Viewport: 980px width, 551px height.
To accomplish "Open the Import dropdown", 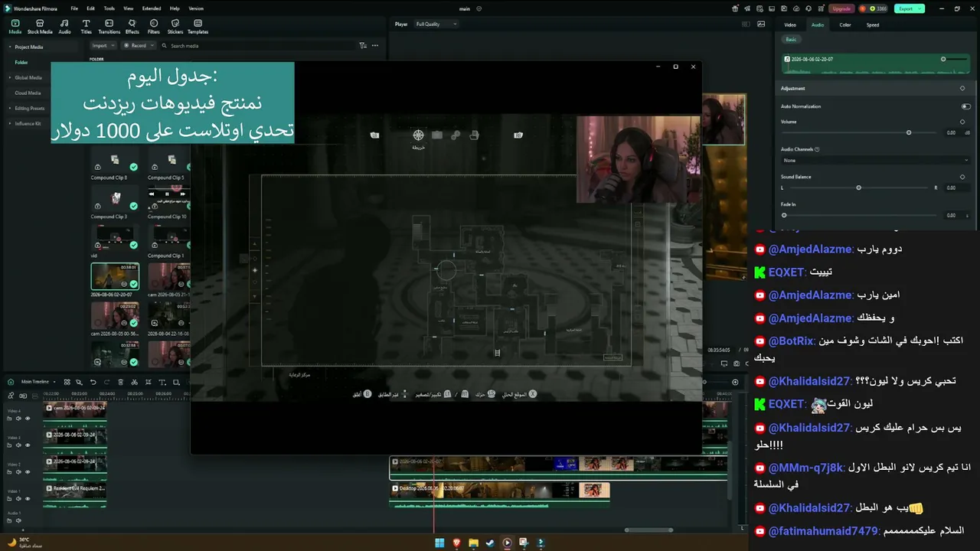I will (103, 46).
